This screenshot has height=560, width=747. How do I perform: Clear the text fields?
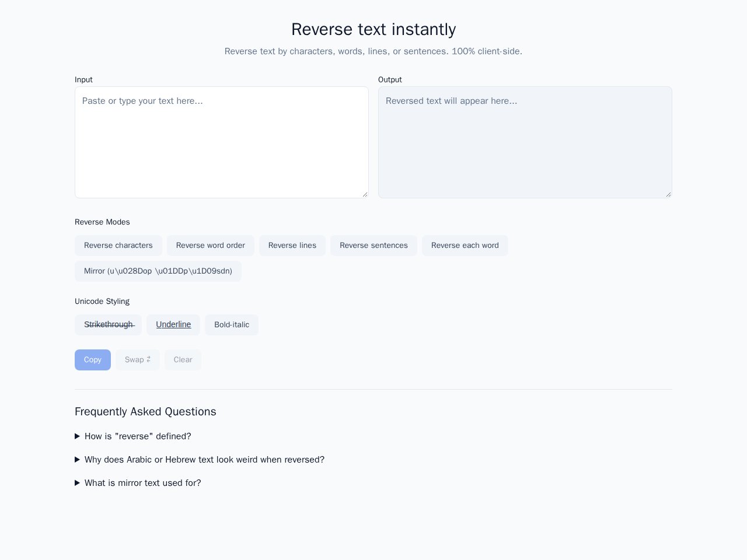pos(183,360)
